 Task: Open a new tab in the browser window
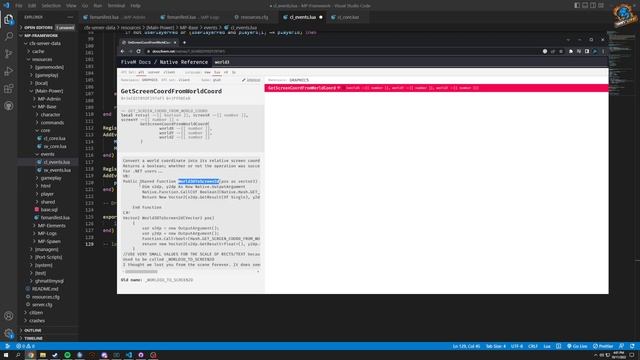pos(184,42)
